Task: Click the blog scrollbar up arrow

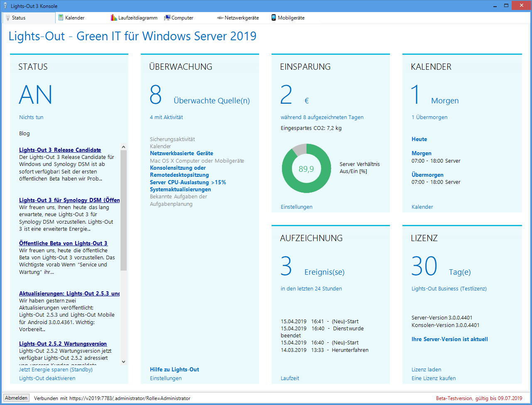Action: (x=123, y=146)
